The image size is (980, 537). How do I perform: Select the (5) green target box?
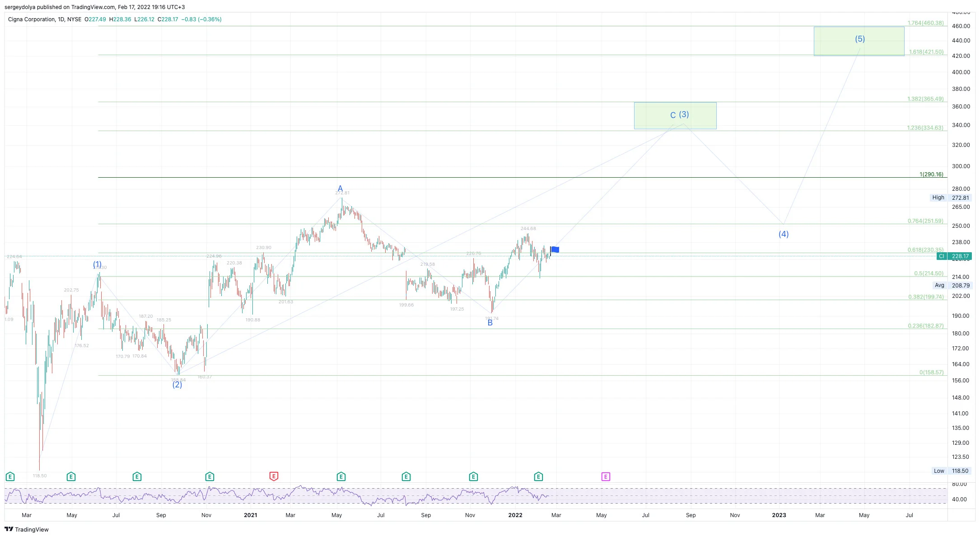point(859,41)
